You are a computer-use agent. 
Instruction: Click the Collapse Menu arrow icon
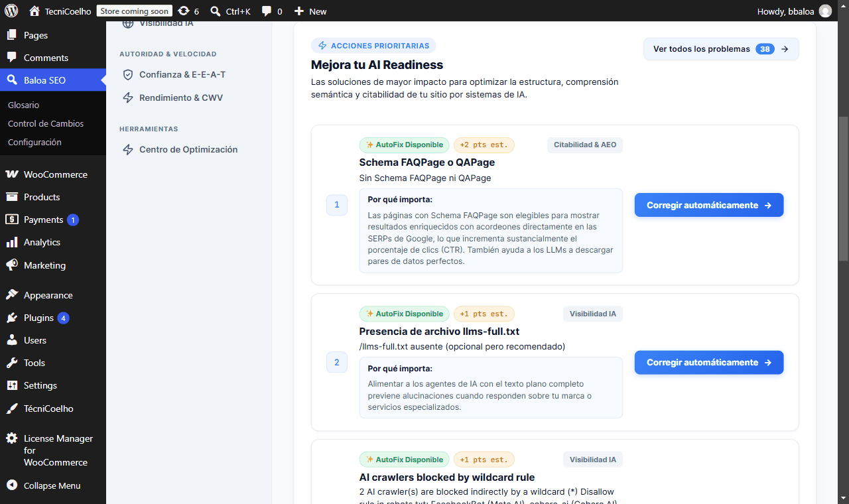click(x=12, y=485)
